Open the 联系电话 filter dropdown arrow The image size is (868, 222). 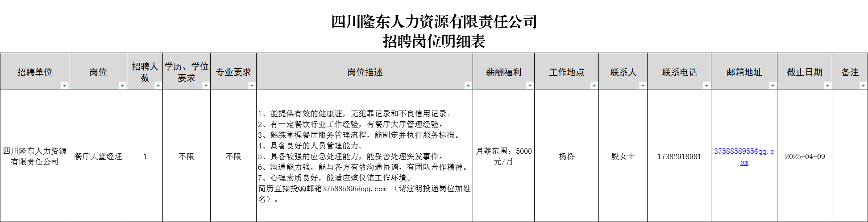click(x=706, y=86)
